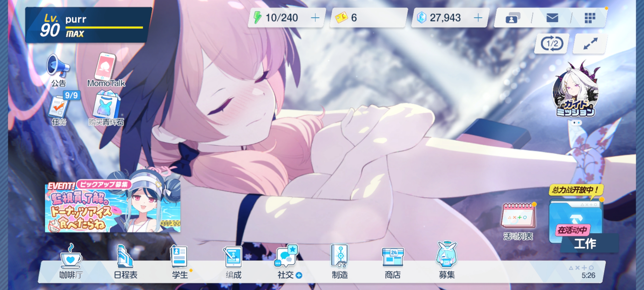This screenshot has width=644, height=290.
Task: Click the guide mission page dots indicator
Action: (577, 123)
